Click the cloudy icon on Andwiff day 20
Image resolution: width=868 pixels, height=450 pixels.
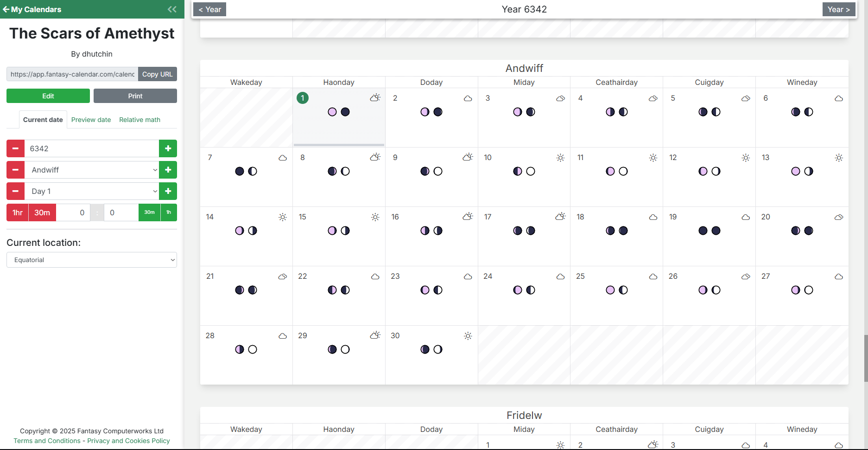[839, 217]
